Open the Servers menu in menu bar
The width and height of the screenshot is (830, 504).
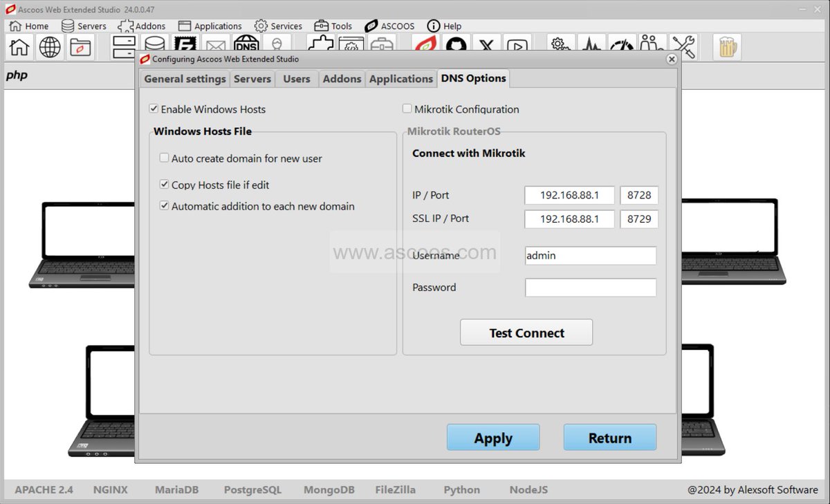click(83, 26)
